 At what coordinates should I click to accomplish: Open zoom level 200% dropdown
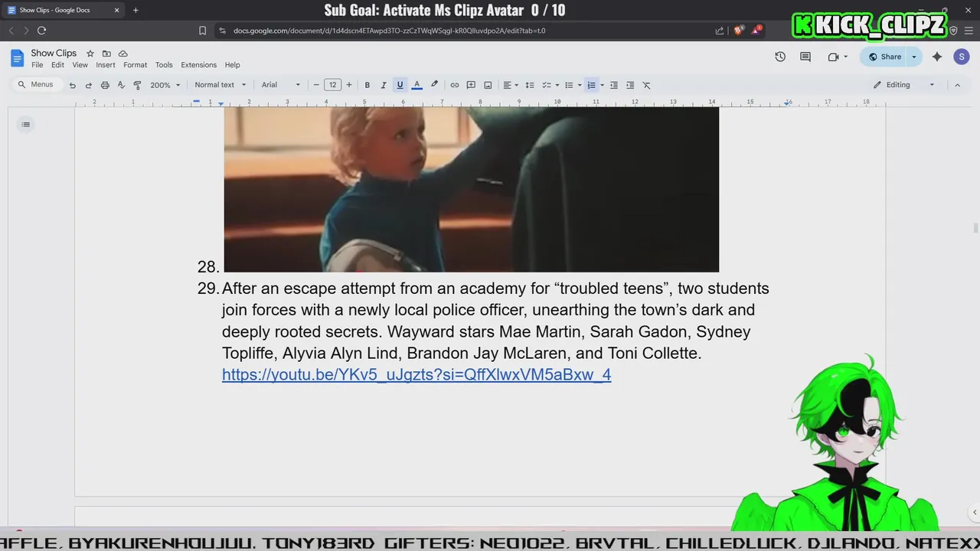pos(165,85)
